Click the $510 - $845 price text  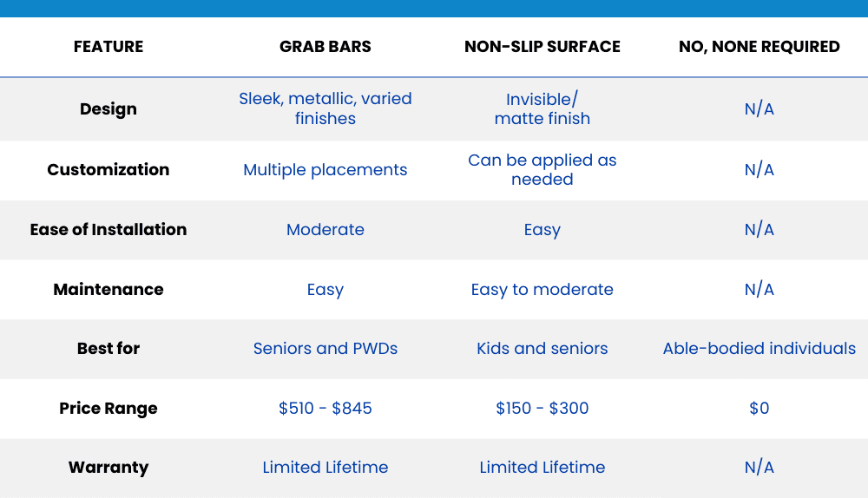325,409
